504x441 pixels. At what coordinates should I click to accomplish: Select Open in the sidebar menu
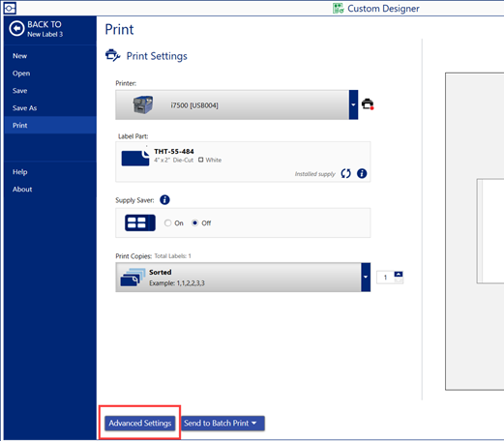point(21,73)
